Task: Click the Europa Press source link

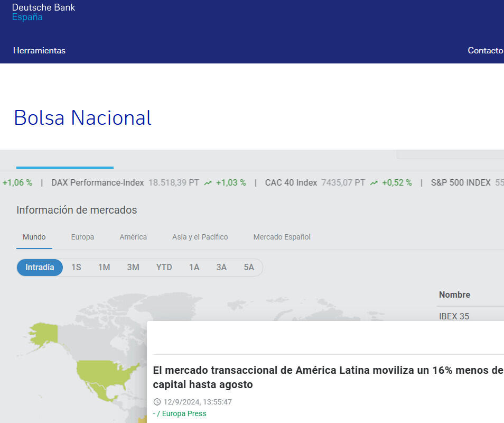Action: (181, 413)
